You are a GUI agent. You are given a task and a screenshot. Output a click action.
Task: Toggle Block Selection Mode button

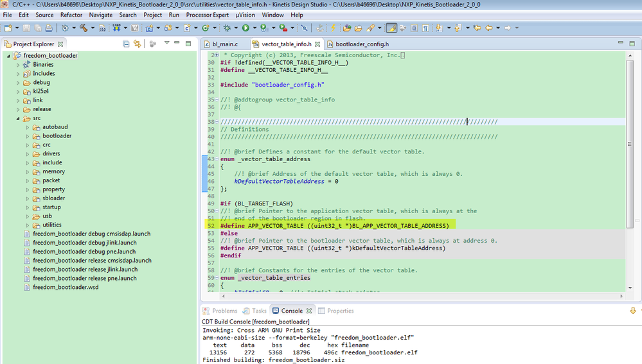(414, 28)
